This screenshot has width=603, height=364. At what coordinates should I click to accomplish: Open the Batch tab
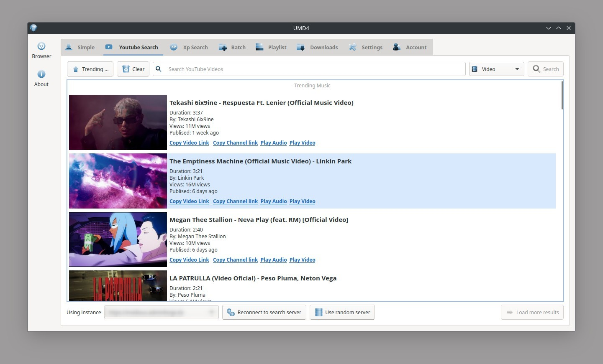click(232, 47)
